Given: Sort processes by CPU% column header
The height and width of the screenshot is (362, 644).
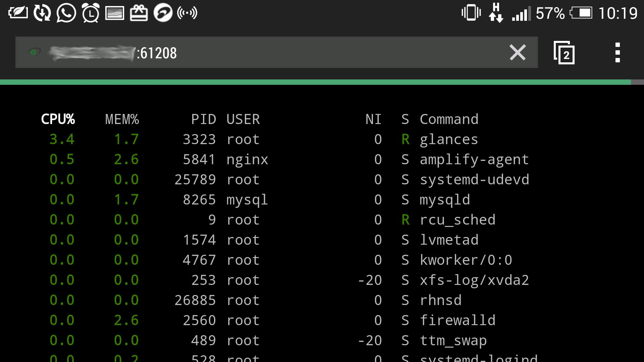Looking at the screenshot, I should 58,119.
